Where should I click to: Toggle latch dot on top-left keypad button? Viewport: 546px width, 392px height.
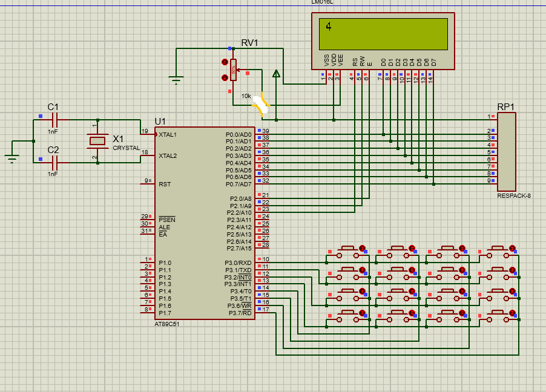coord(362,248)
